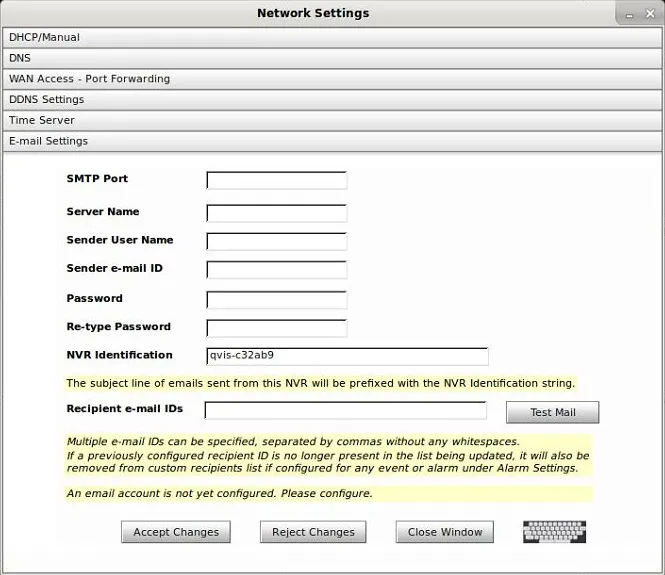Focus the SMTP Port field
665x575 pixels.
pos(277,180)
